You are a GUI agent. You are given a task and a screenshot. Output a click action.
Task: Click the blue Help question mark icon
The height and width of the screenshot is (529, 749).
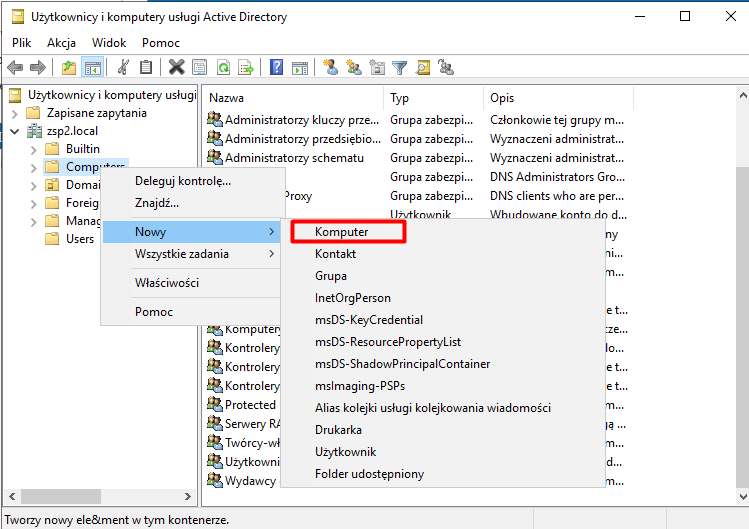[275, 67]
